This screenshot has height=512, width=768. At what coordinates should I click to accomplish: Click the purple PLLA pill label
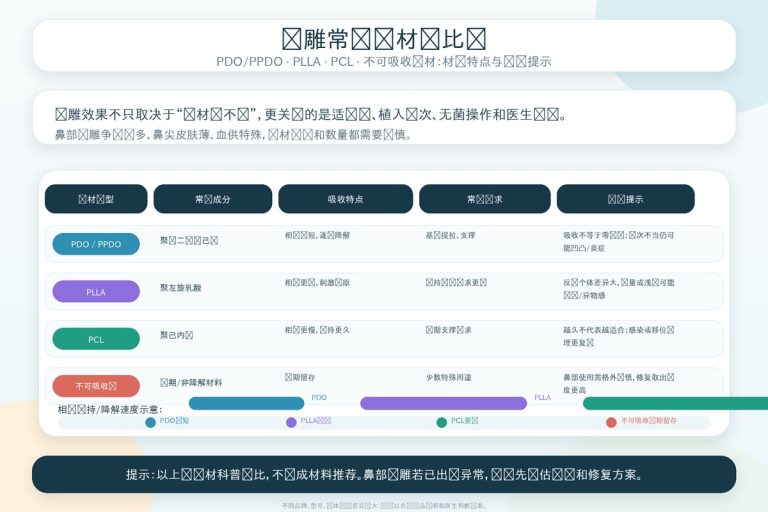point(96,292)
